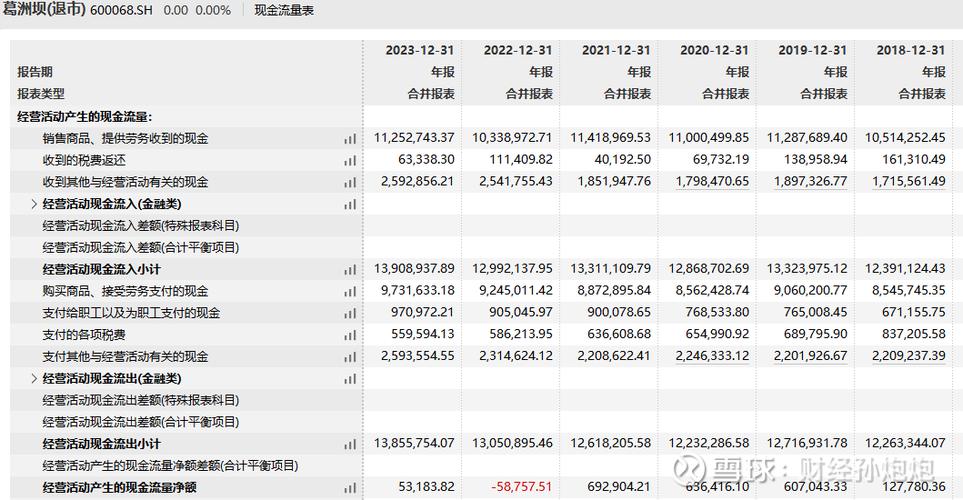Click the 报表类型 row label
This screenshot has width=963, height=500.
(41, 94)
